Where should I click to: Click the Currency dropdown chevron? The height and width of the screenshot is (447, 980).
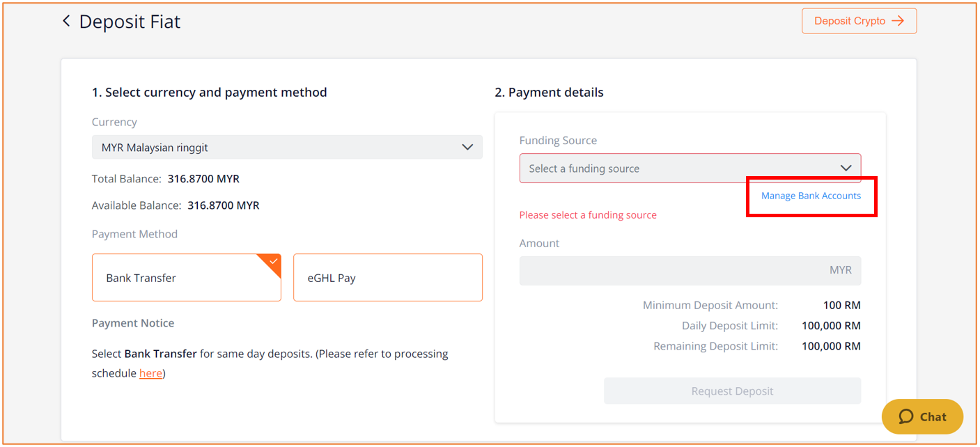point(467,148)
